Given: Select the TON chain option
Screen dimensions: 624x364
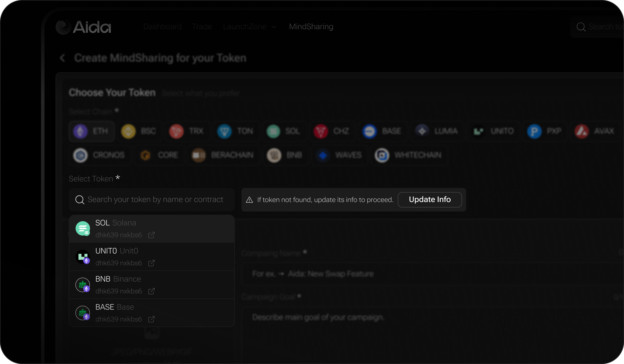Looking at the screenshot, I should coord(235,131).
